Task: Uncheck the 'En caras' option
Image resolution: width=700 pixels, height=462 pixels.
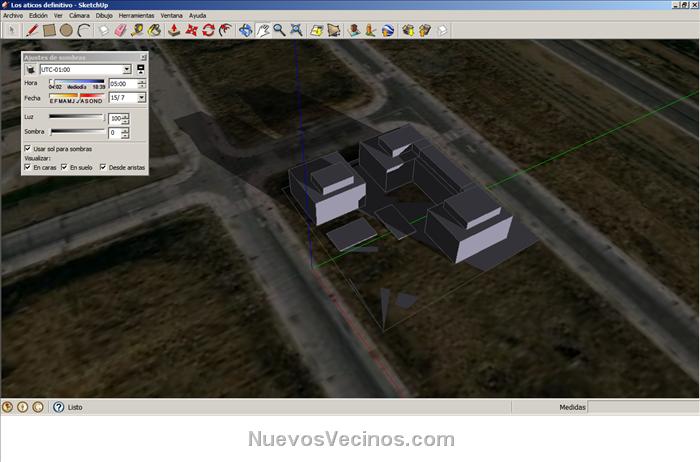Action: click(x=27, y=167)
